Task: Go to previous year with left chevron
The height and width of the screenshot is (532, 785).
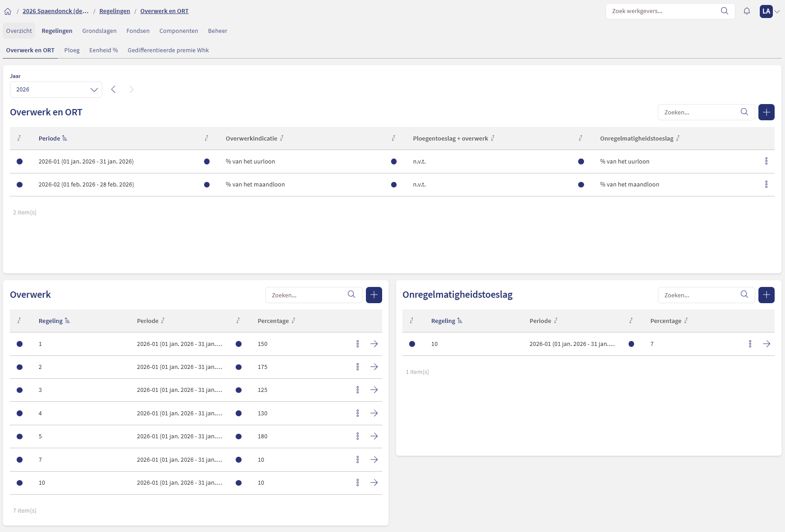Action: 114,90
